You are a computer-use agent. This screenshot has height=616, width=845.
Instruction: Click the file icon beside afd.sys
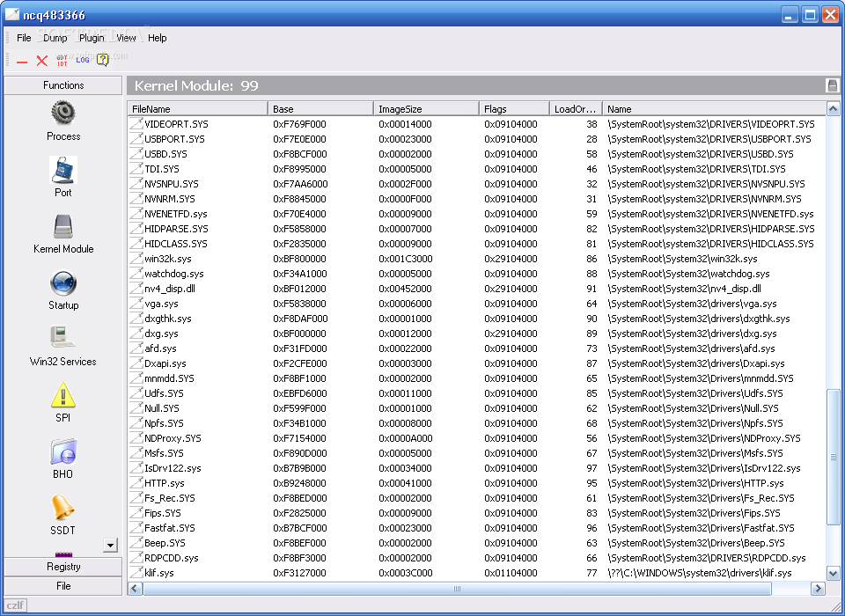tap(136, 348)
